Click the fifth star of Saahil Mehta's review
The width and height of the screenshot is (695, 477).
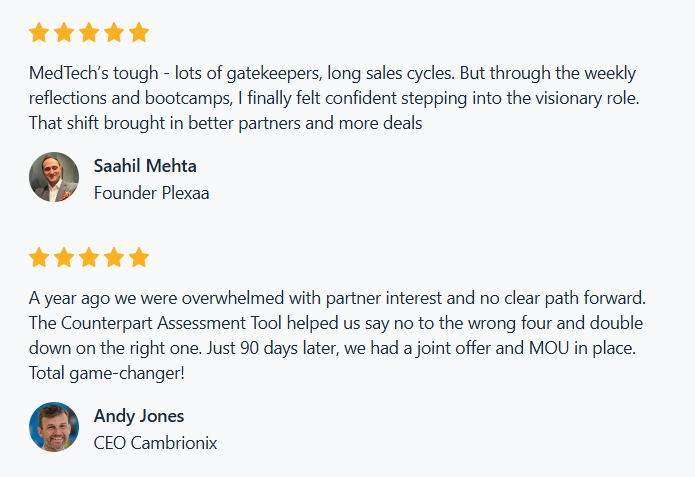[x=139, y=33]
